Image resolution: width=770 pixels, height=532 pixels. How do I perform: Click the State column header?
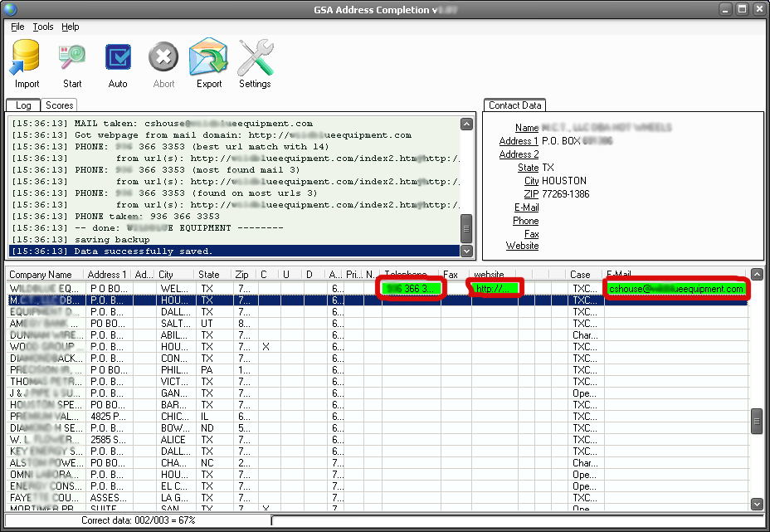(x=209, y=275)
